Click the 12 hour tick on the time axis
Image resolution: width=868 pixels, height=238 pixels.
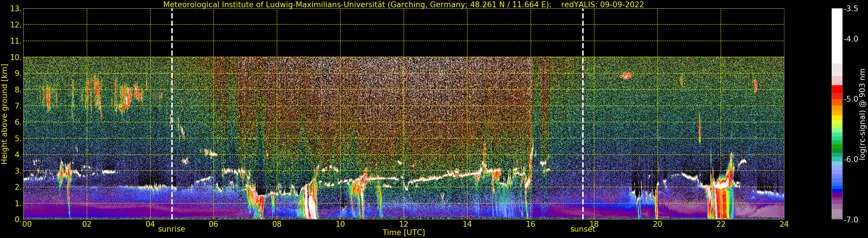pyautogui.click(x=404, y=224)
